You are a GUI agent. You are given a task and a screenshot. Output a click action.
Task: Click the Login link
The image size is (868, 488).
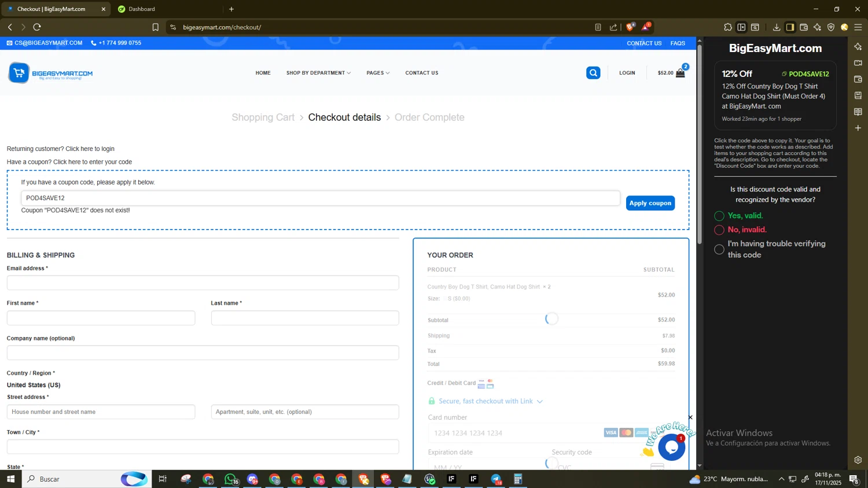point(627,73)
